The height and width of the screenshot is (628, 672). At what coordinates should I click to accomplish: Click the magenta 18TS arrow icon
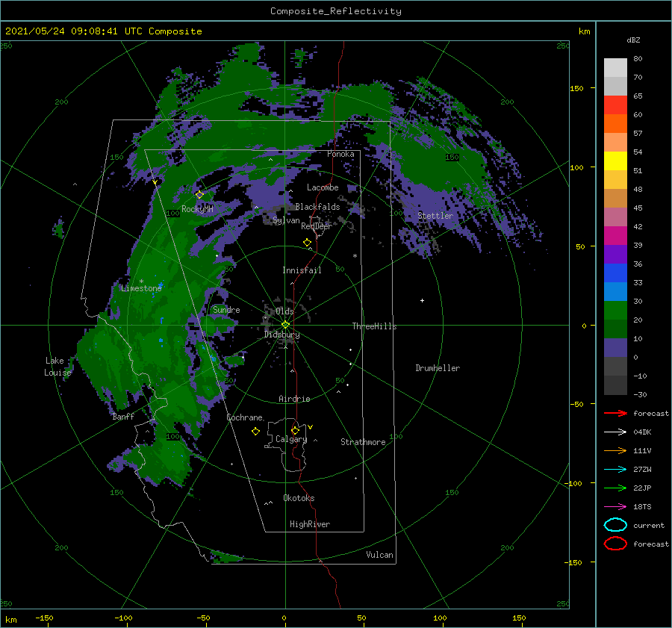tap(615, 507)
